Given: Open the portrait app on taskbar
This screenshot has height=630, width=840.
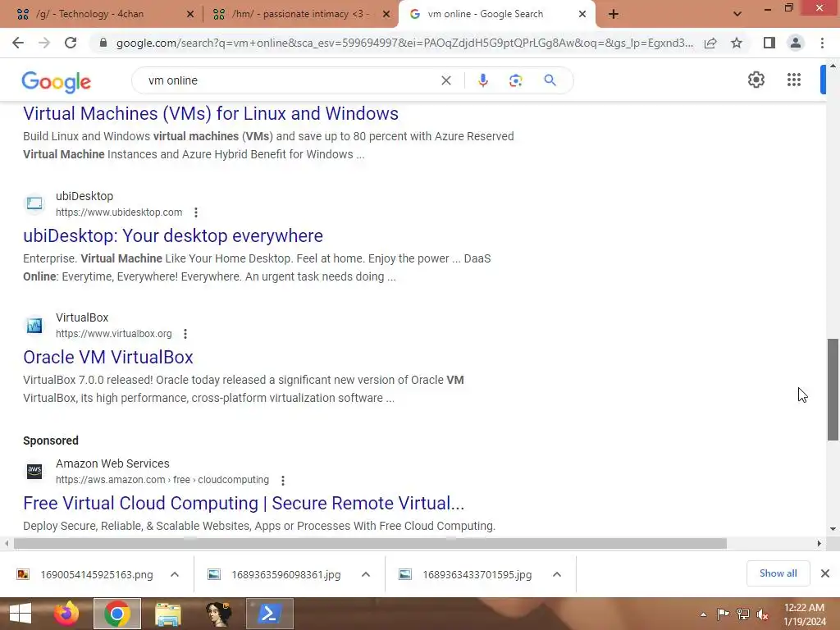Looking at the screenshot, I should [x=218, y=614].
